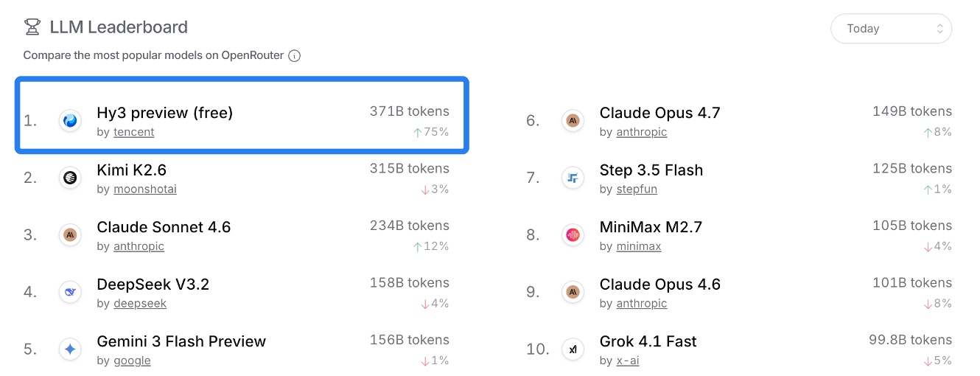The height and width of the screenshot is (376, 980).
Task: Click the trophy icon next to LLM Leaderboard
Action: pyautogui.click(x=32, y=28)
